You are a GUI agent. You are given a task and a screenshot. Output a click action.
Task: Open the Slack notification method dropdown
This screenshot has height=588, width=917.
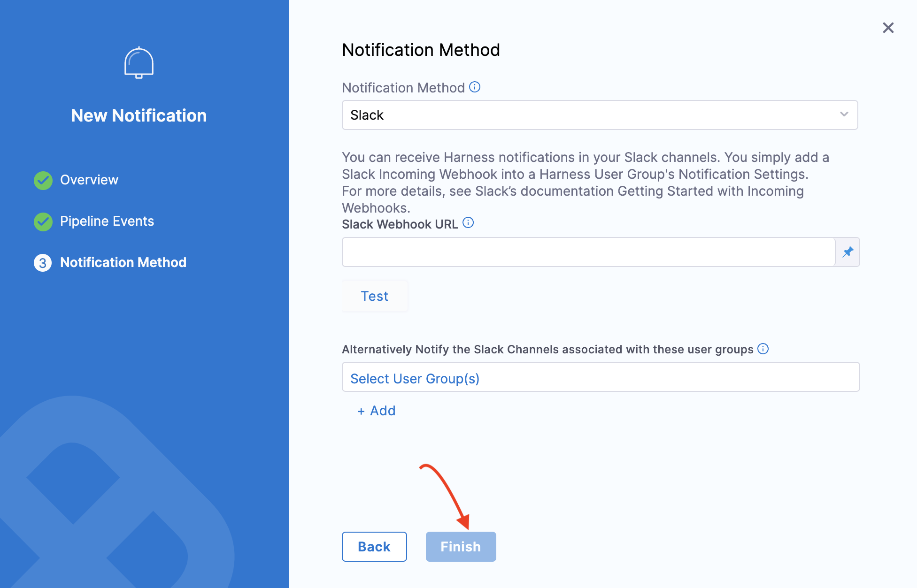(x=592, y=115)
